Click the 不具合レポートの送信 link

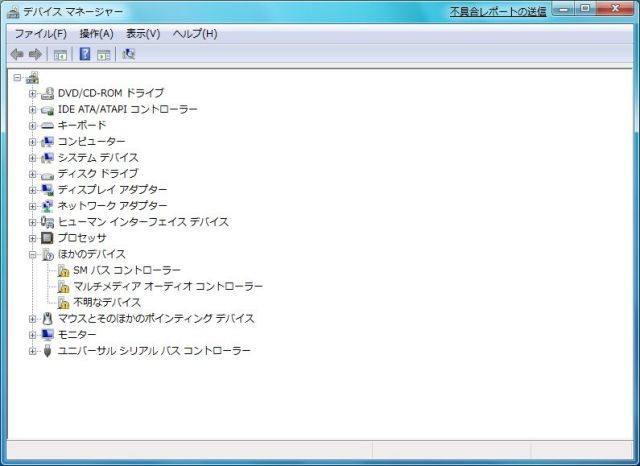click(x=497, y=11)
